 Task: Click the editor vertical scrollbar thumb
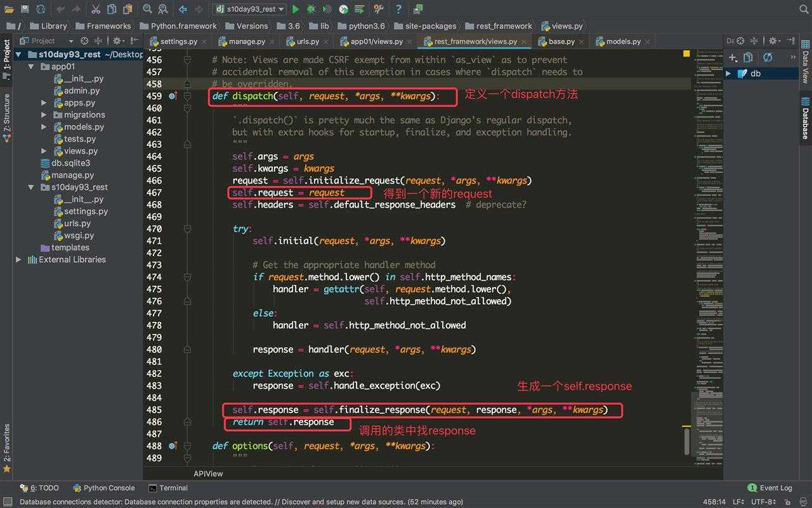coord(687,441)
